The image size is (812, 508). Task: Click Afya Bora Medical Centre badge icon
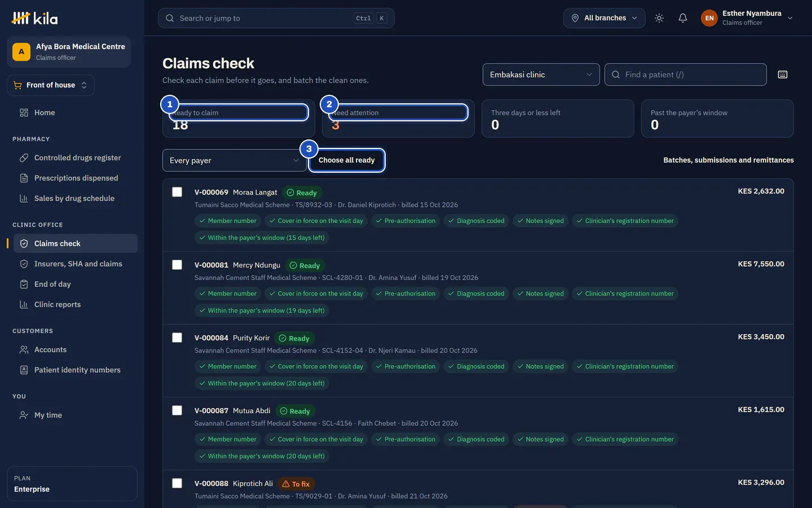pos(21,52)
